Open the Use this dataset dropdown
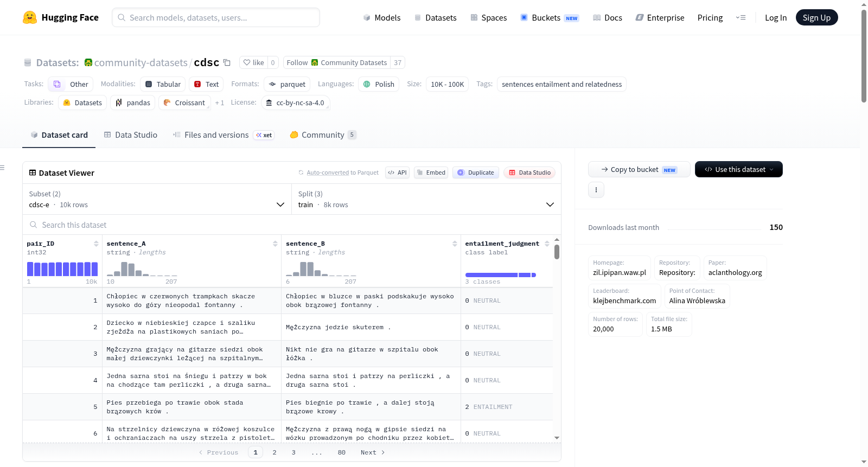Viewport: 868px width, 467px height. pyautogui.click(x=739, y=169)
